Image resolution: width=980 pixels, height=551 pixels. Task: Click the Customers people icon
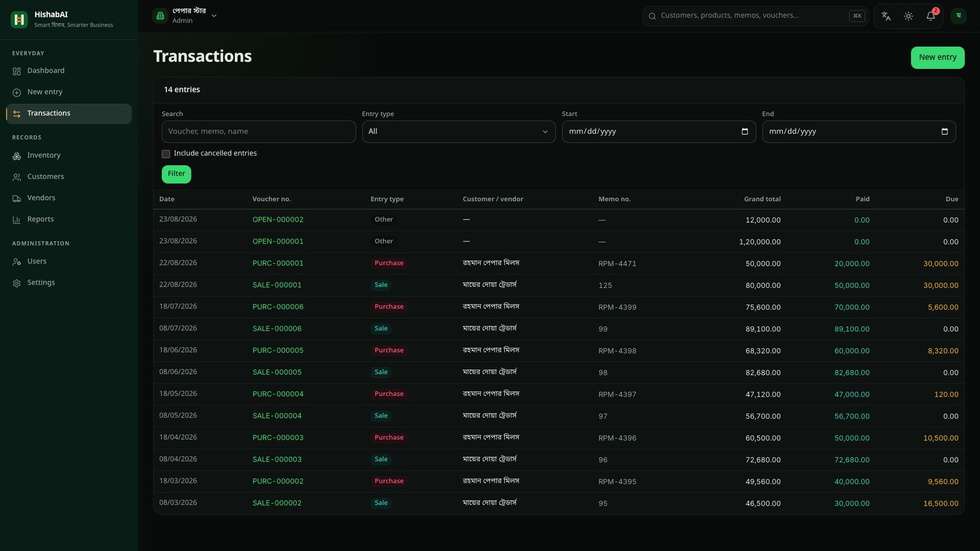click(x=17, y=178)
